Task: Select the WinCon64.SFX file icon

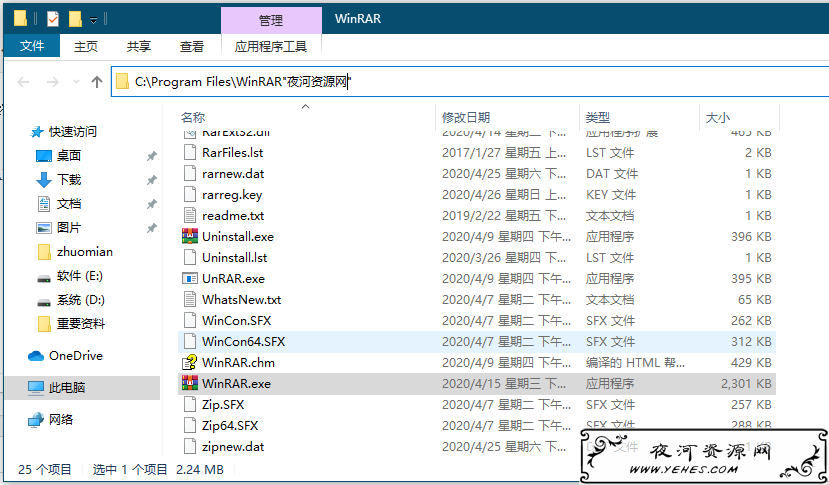Action: pos(190,342)
